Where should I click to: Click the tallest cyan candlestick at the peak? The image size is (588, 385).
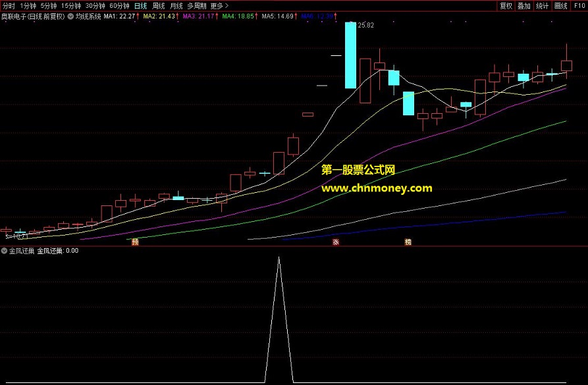pos(350,55)
